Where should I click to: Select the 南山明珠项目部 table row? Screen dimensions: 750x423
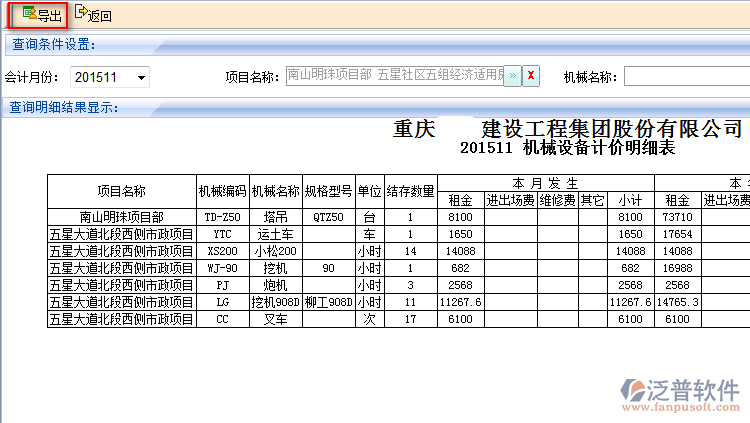(122, 217)
